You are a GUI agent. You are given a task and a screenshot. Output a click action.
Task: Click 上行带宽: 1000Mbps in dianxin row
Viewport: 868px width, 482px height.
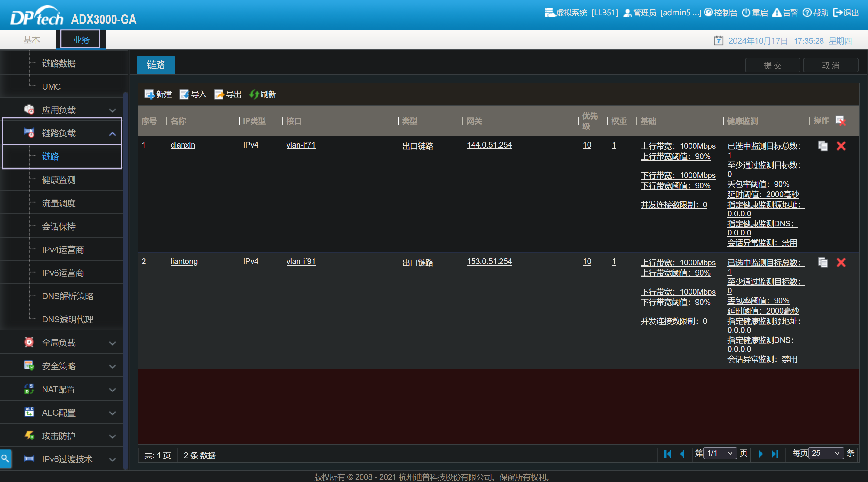coord(678,146)
